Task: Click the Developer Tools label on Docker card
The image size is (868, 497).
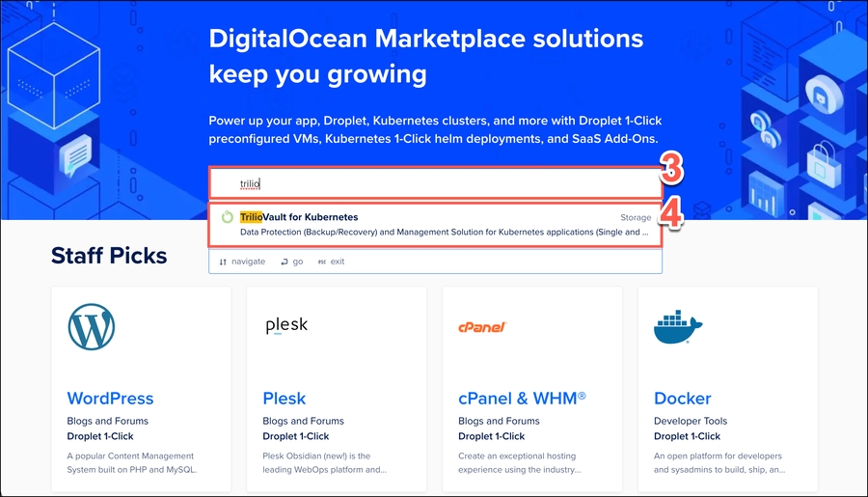Action: [x=691, y=421]
